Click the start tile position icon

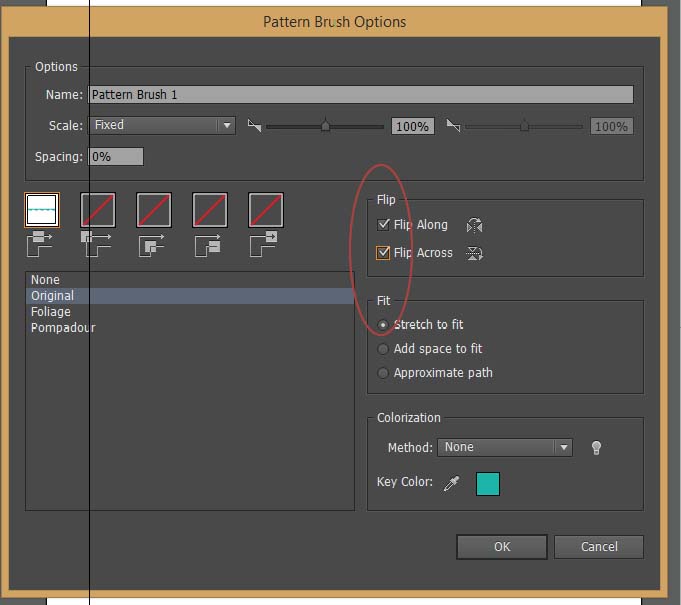pyautogui.click(x=208, y=245)
